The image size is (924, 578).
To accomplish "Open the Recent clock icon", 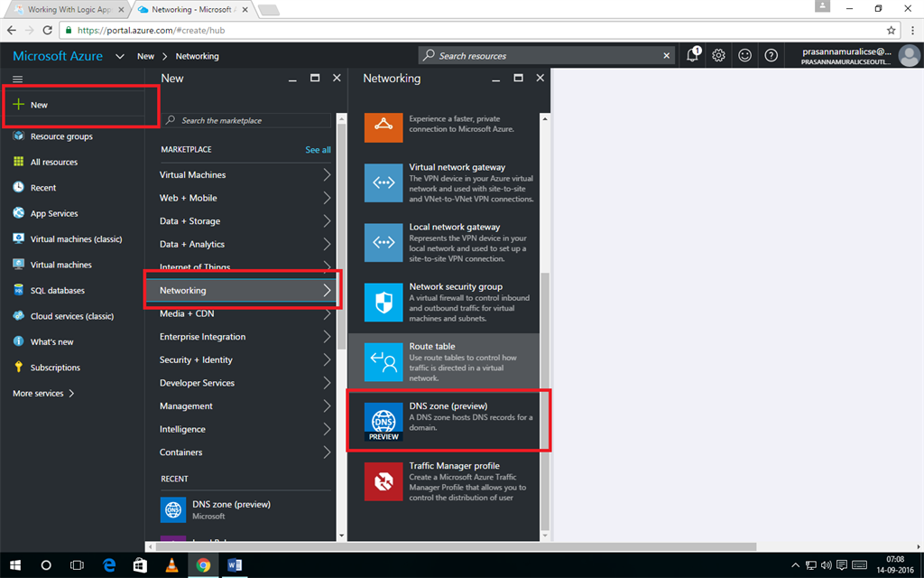I will click(x=19, y=188).
